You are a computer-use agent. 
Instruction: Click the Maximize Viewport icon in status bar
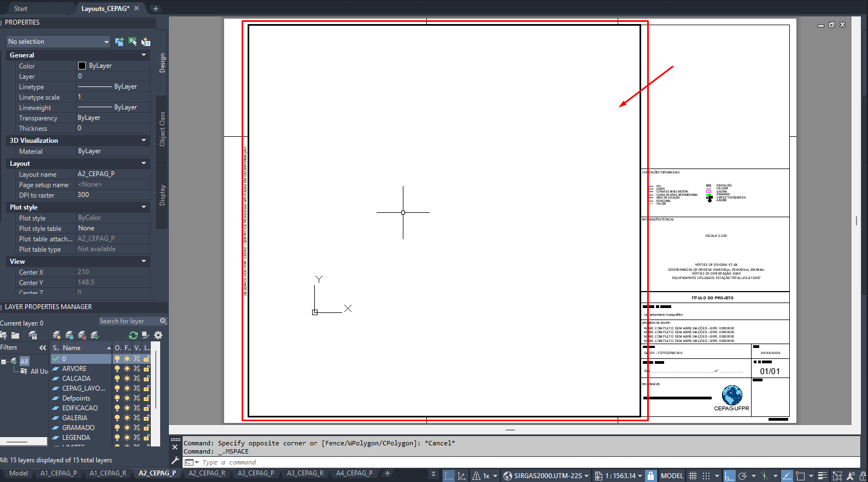click(837, 475)
